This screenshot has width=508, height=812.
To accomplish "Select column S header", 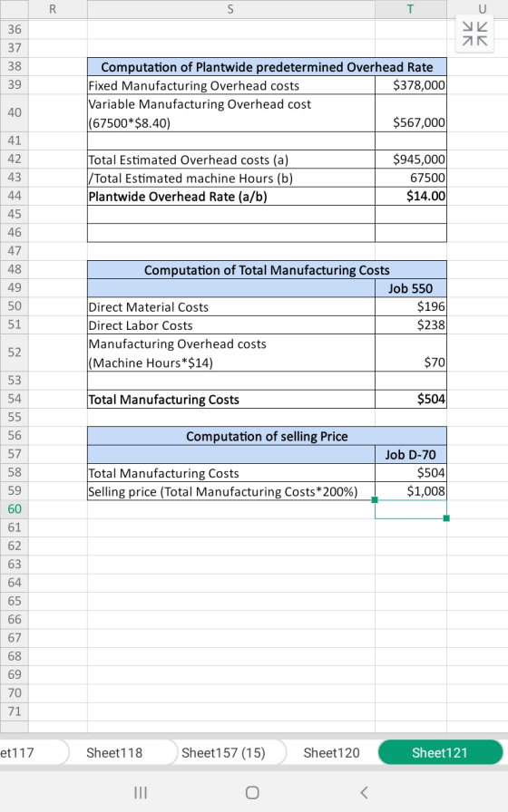I will 230,9.
